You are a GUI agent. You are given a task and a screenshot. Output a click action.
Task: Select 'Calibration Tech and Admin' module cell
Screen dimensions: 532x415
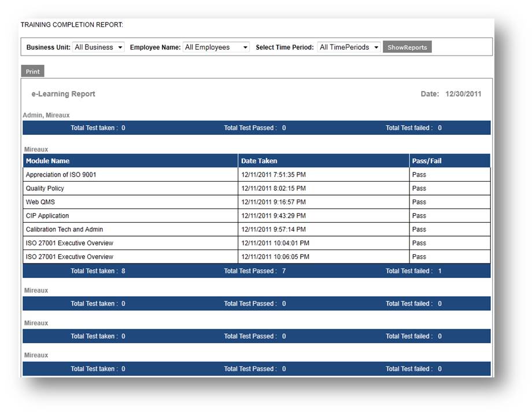coord(131,229)
